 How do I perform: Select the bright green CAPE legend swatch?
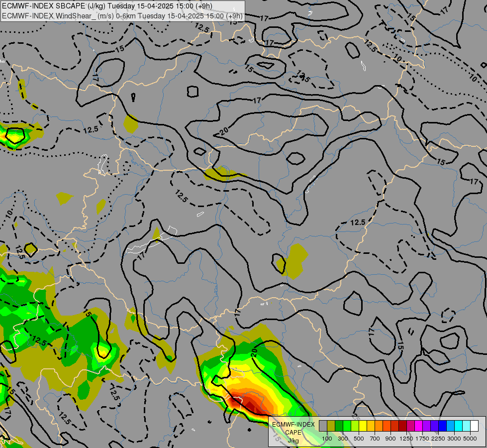pyautogui.click(x=347, y=426)
